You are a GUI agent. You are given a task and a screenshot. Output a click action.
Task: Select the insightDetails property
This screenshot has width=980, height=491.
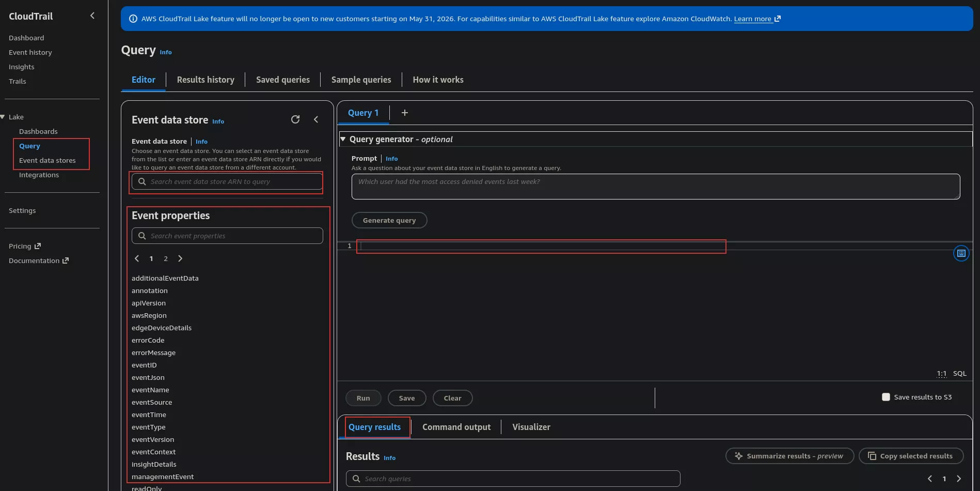click(x=154, y=464)
